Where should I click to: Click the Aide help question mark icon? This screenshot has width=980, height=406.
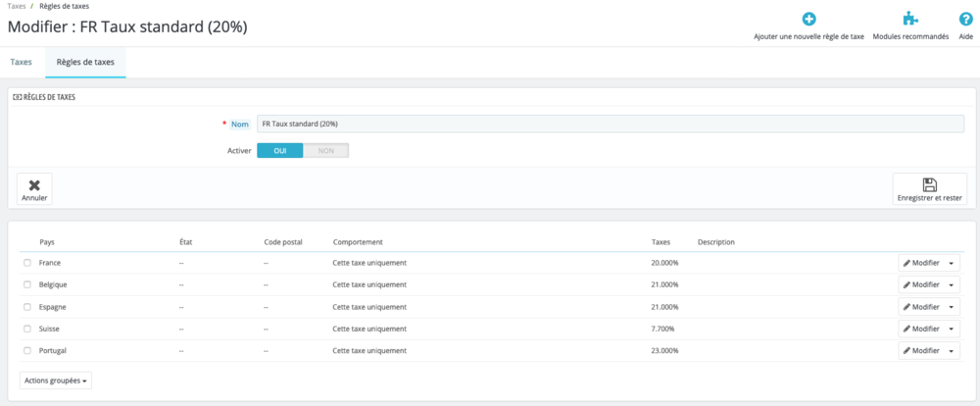(x=965, y=19)
